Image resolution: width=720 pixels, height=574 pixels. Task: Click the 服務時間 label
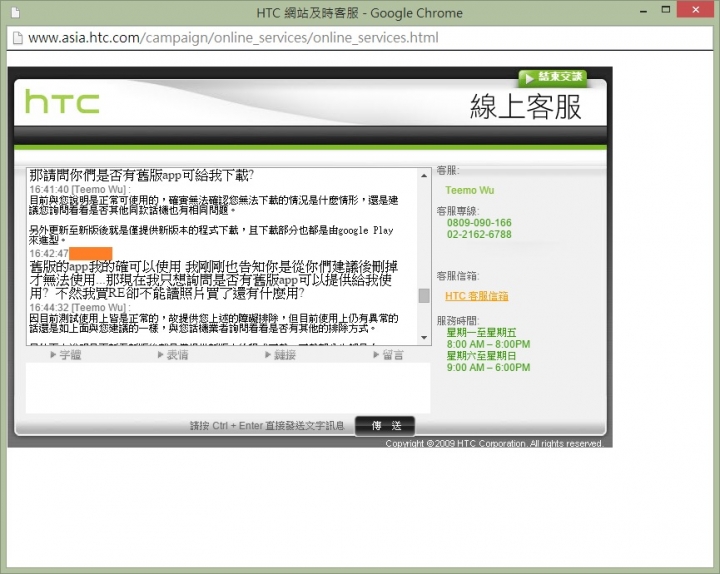coord(457,321)
